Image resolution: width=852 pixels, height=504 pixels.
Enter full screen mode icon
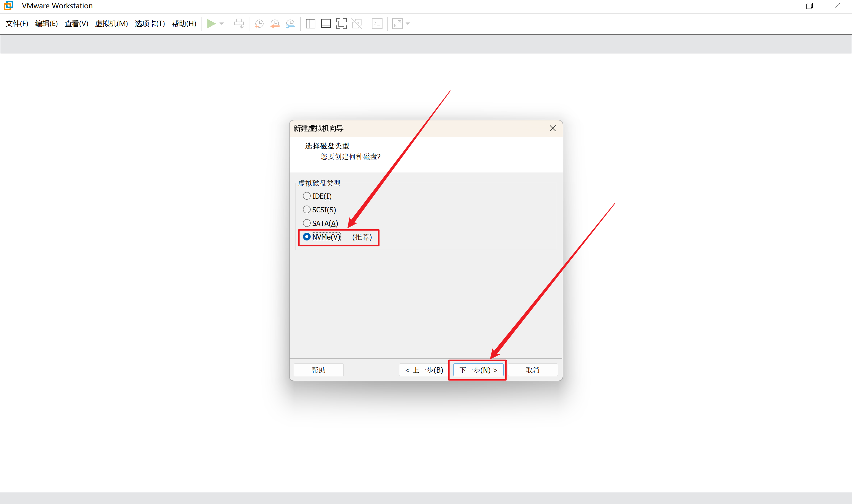coord(341,23)
